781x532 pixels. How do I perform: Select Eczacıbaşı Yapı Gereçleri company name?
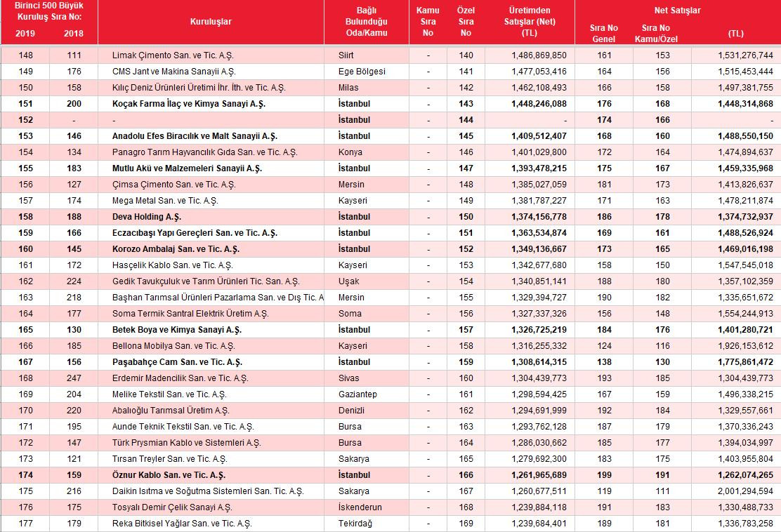click(195, 233)
